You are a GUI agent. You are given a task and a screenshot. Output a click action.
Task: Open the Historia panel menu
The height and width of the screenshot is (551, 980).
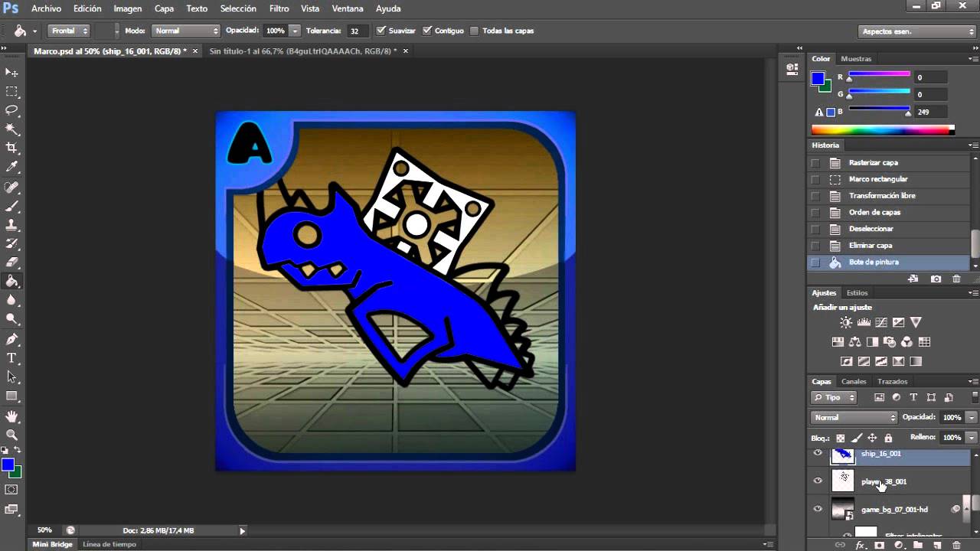click(x=973, y=145)
